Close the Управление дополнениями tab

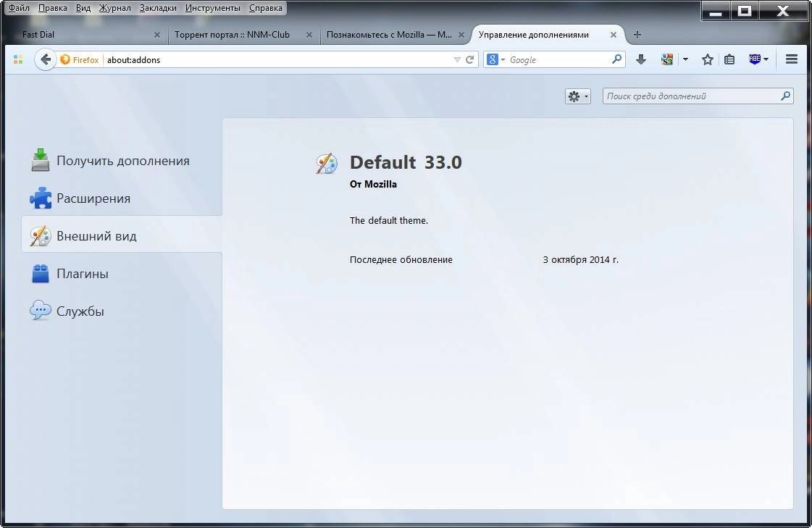click(x=613, y=35)
